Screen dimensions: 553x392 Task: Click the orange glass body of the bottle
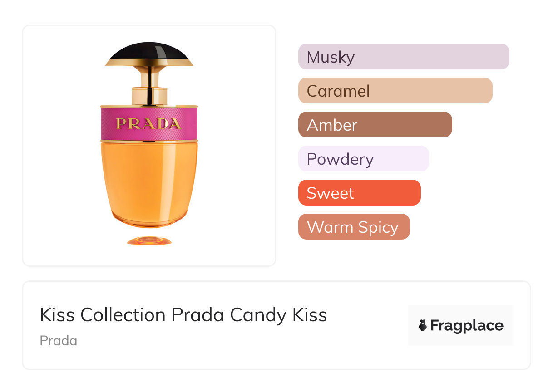click(149, 181)
